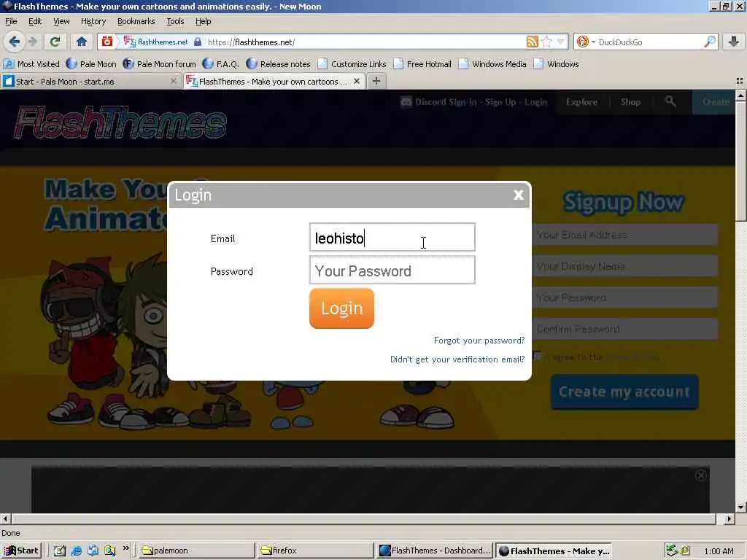Open the home page via home icon
The height and width of the screenshot is (560, 747).
82,42
